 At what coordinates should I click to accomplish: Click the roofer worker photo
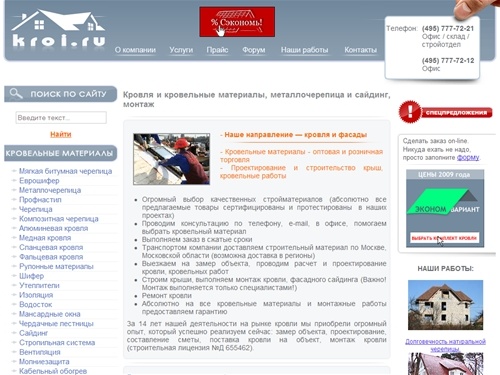[171, 159]
